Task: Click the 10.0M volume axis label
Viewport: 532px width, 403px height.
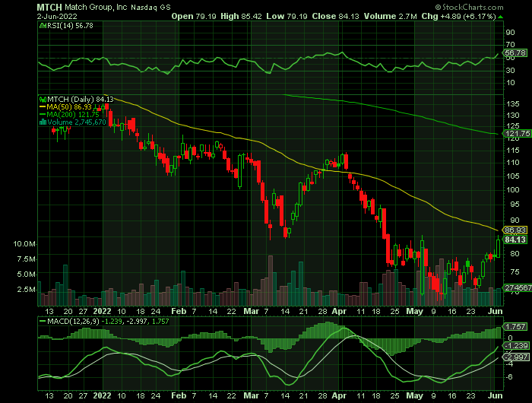Action: [x=24, y=244]
